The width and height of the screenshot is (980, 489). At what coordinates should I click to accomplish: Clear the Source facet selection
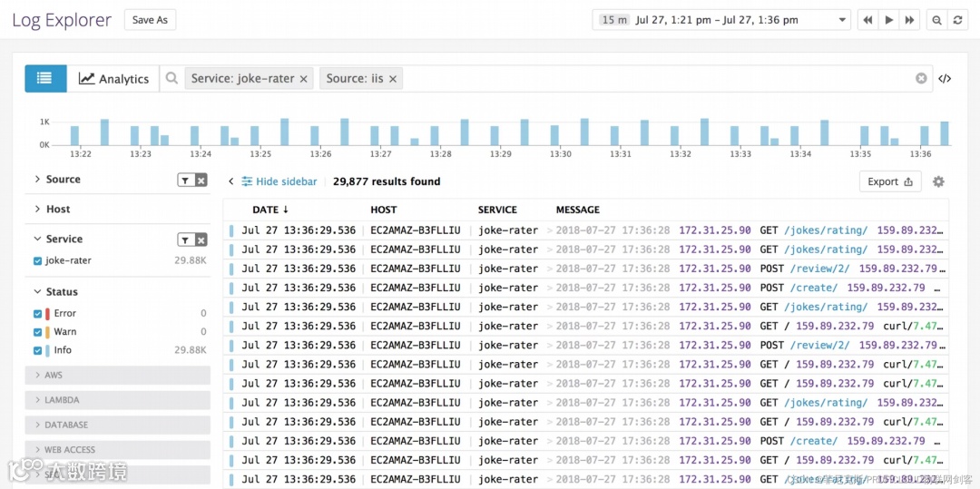(x=201, y=181)
